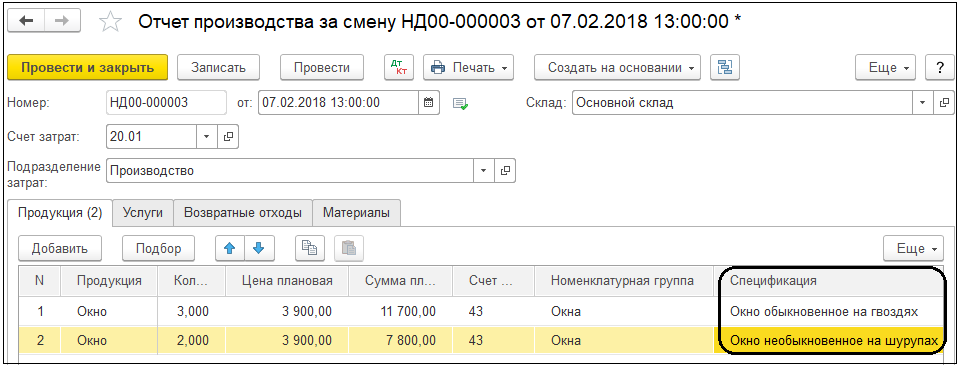Expand the Склад dropdown list
The image size is (958, 365).
[x=923, y=103]
